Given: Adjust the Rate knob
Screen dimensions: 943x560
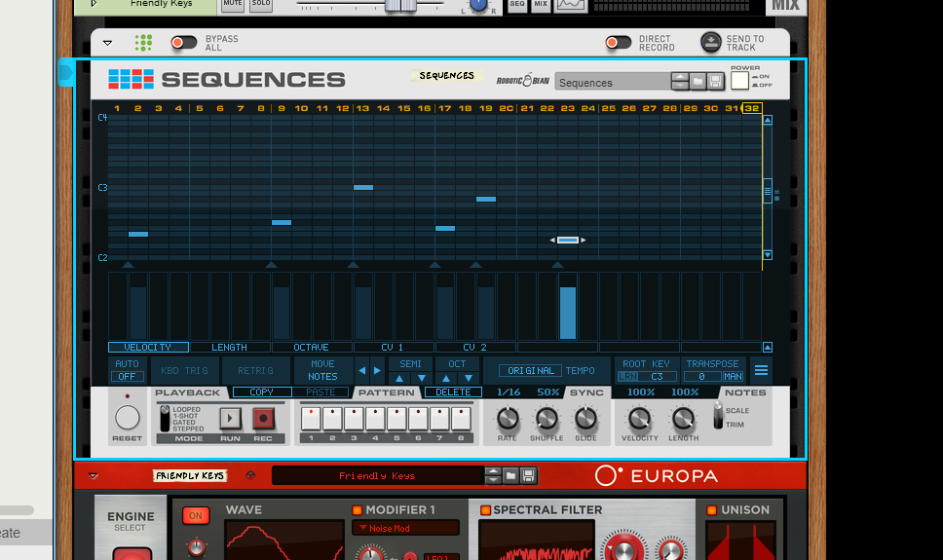Looking at the screenshot, I should pyautogui.click(x=507, y=419).
